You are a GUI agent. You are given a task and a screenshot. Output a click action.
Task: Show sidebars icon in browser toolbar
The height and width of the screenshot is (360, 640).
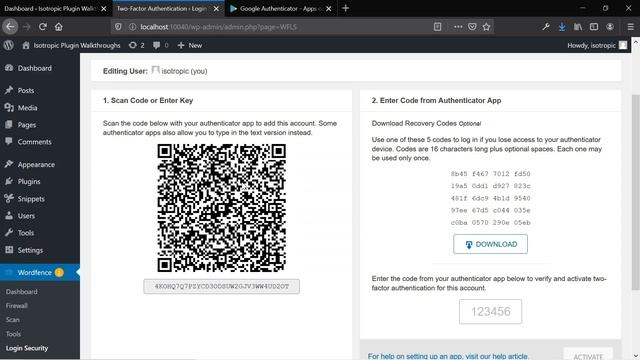(x=594, y=27)
